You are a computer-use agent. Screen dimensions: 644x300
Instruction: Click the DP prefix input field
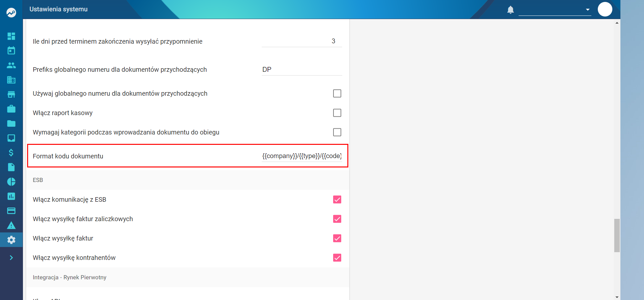coord(302,70)
